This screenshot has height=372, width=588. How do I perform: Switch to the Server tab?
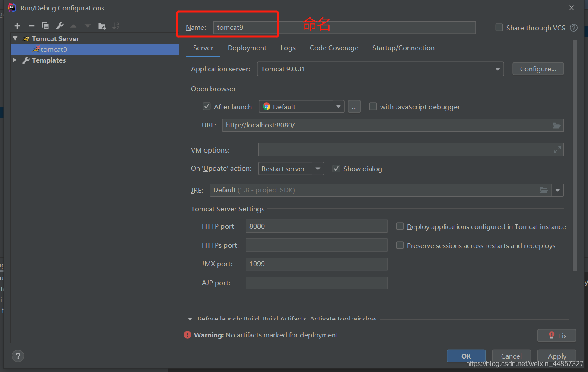(203, 48)
